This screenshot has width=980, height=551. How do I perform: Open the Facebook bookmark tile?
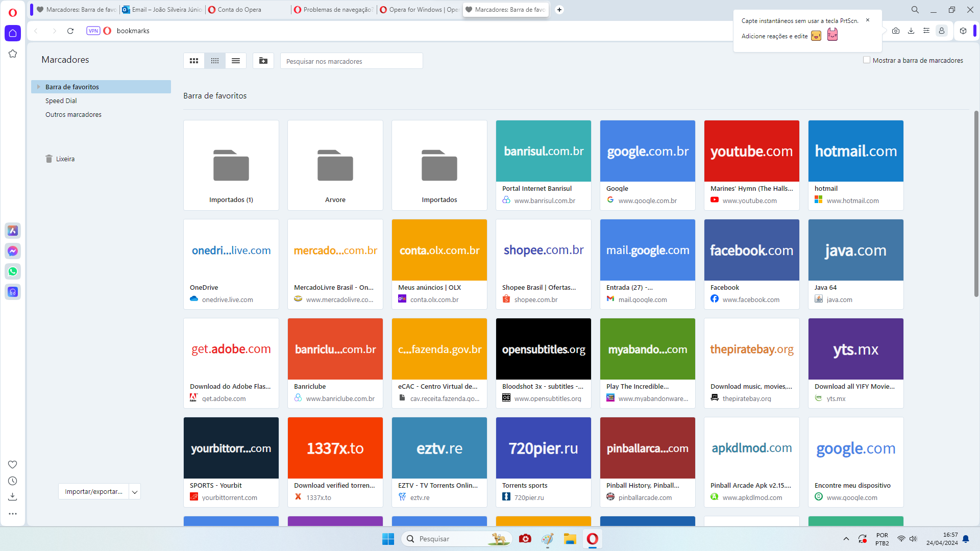(x=752, y=264)
